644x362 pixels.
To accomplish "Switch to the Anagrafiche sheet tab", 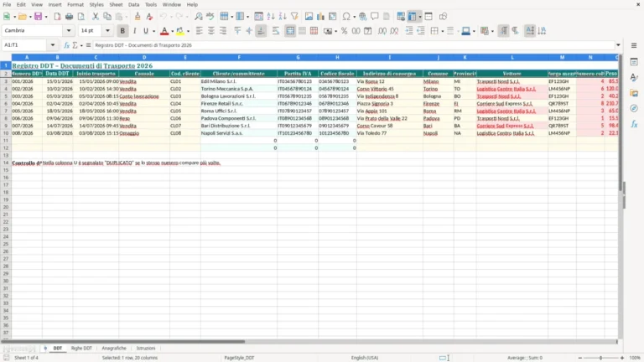I will (114, 348).
